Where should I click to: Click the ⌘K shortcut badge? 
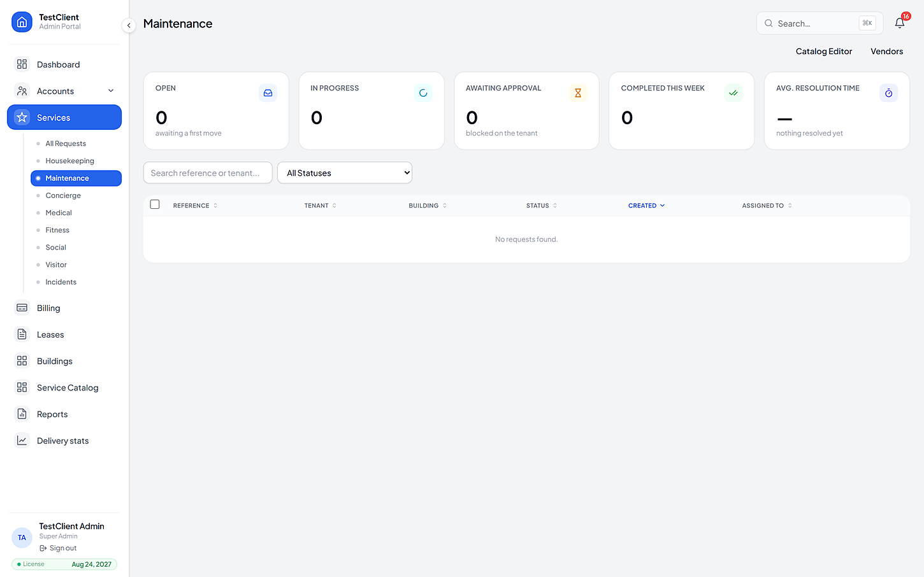point(867,24)
